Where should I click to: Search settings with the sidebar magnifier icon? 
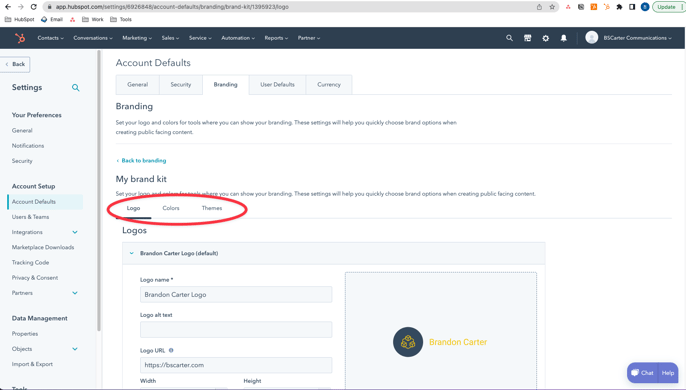pos(76,88)
